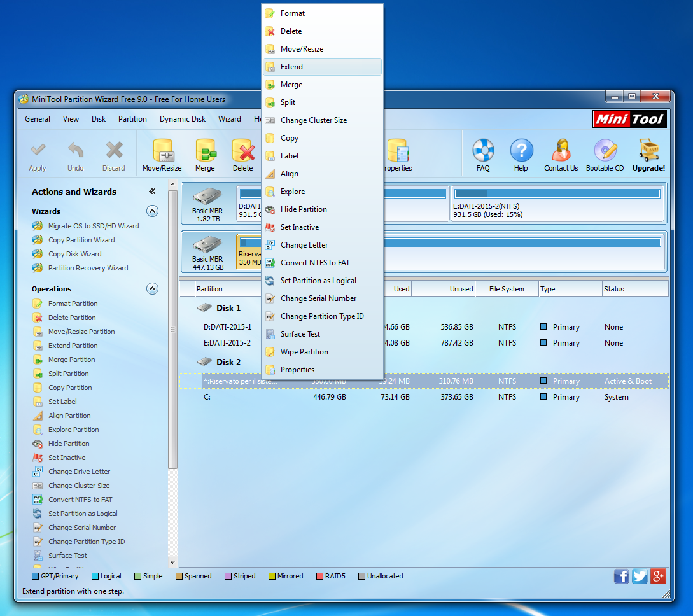This screenshot has height=616, width=693.
Task: Choose Extend in the context menu
Action: pos(322,67)
